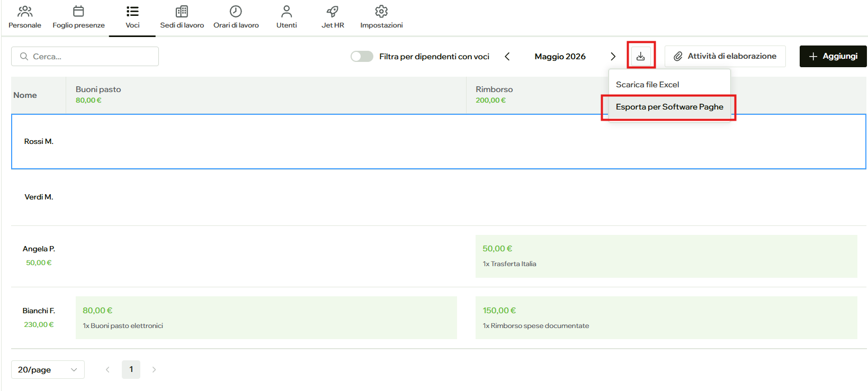The image size is (868, 391).
Task: Choose Esporta per Software Paghe
Action: (669, 107)
